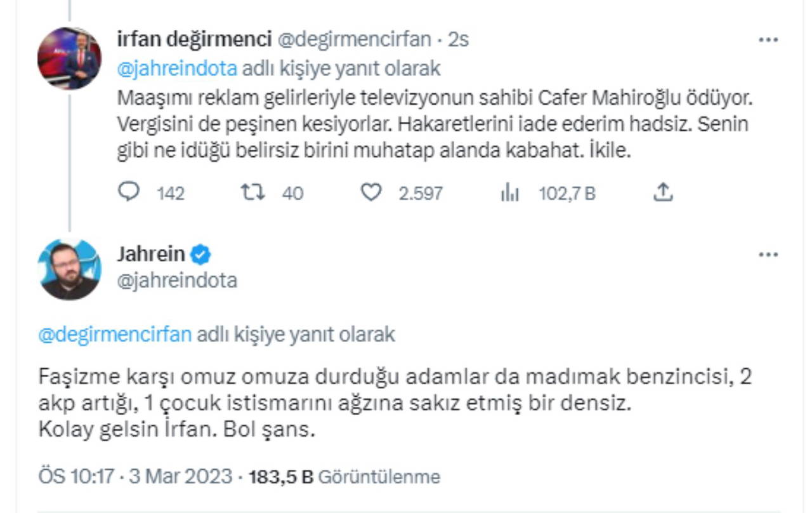Click the @jahreindota handle under Jahrein
The height and width of the screenshot is (513, 812).
(177, 280)
